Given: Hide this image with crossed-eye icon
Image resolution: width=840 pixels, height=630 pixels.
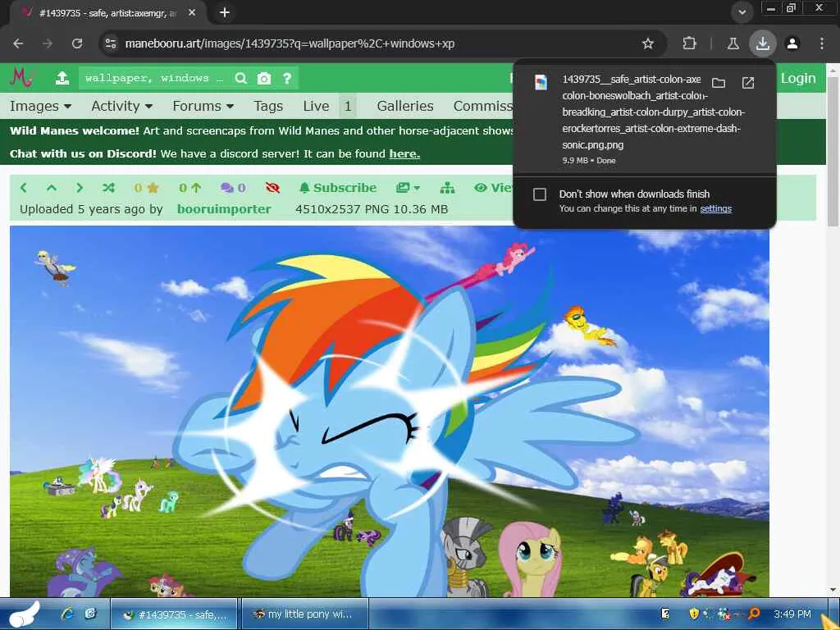Looking at the screenshot, I should click(x=272, y=188).
